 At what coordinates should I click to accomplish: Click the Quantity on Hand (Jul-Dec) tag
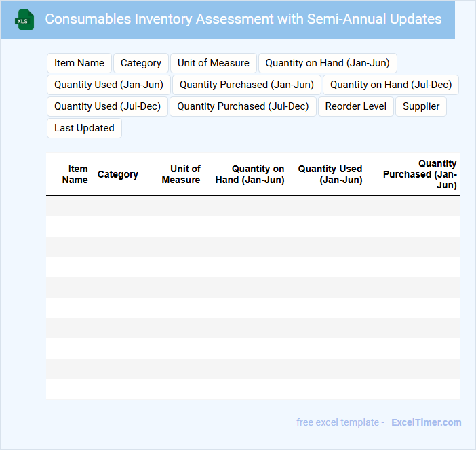(x=391, y=85)
